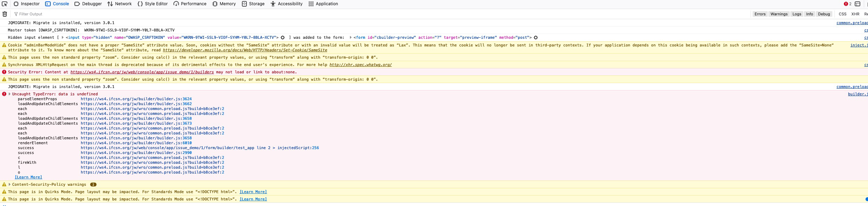
Task: Open the Storage panel
Action: pos(253,4)
